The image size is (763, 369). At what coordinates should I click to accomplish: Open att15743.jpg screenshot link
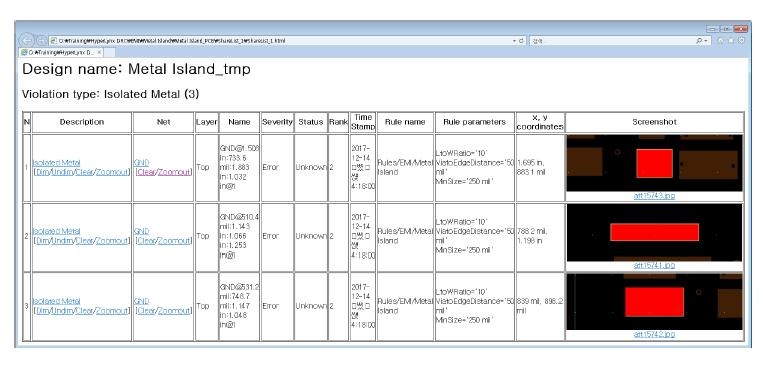point(654,196)
